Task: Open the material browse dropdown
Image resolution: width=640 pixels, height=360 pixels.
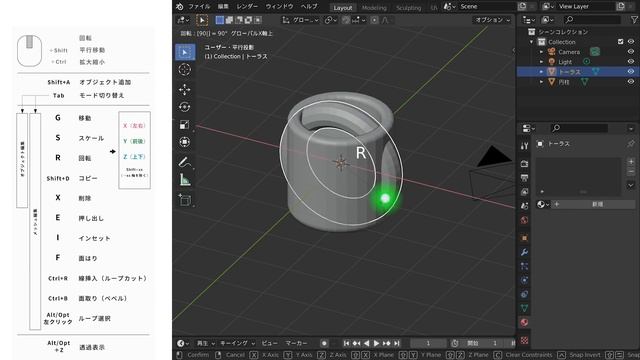Action: [x=543, y=204]
